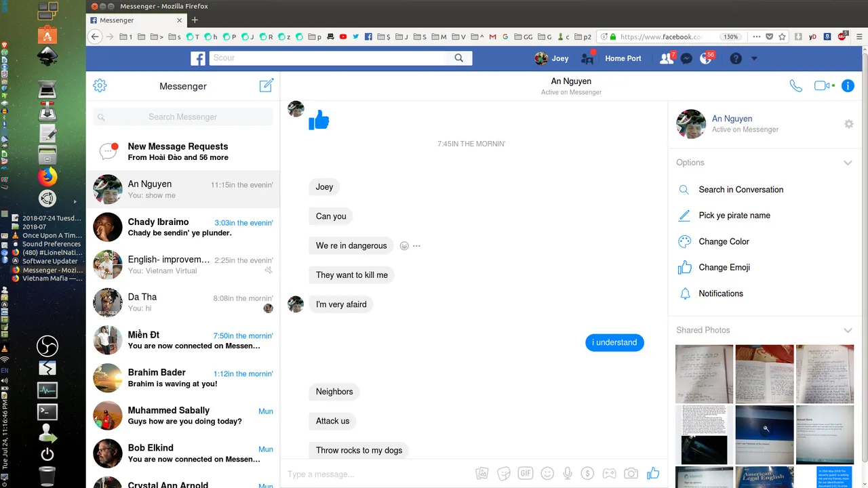This screenshot has height=488, width=868.
Task: Start a game with the controller icon
Action: pyautogui.click(x=610, y=474)
